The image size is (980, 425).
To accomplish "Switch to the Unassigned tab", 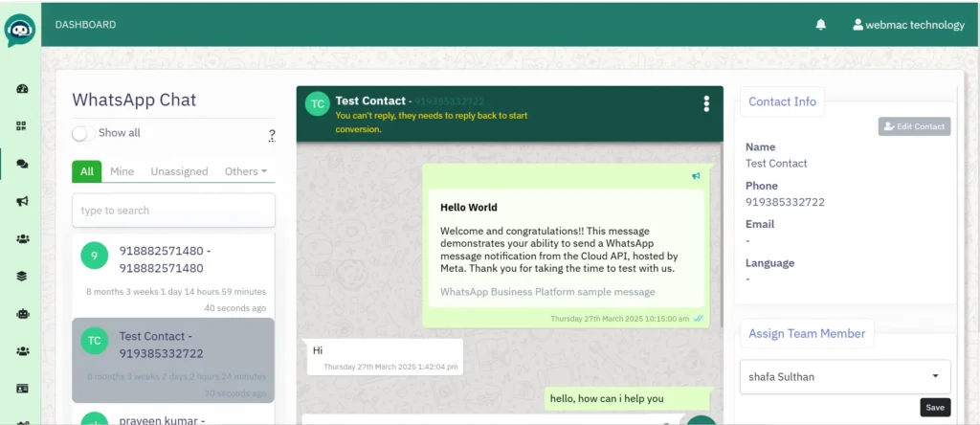I will 179,171.
